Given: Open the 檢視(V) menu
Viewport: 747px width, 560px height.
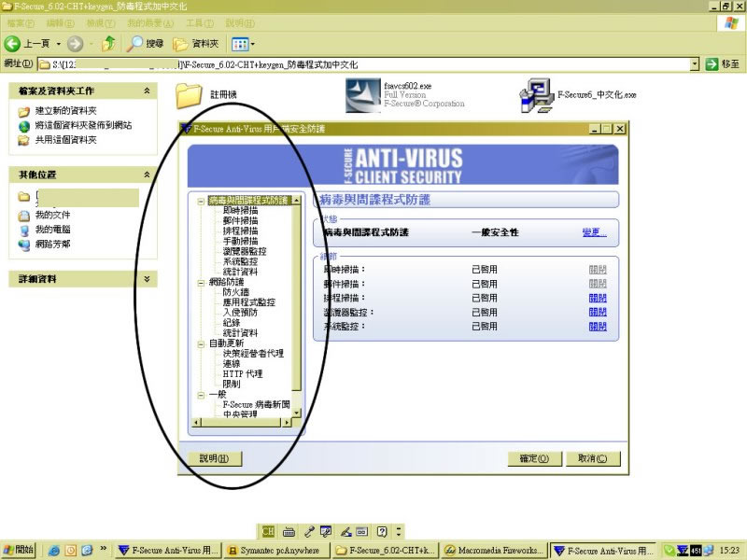Looking at the screenshot, I should click(x=101, y=23).
